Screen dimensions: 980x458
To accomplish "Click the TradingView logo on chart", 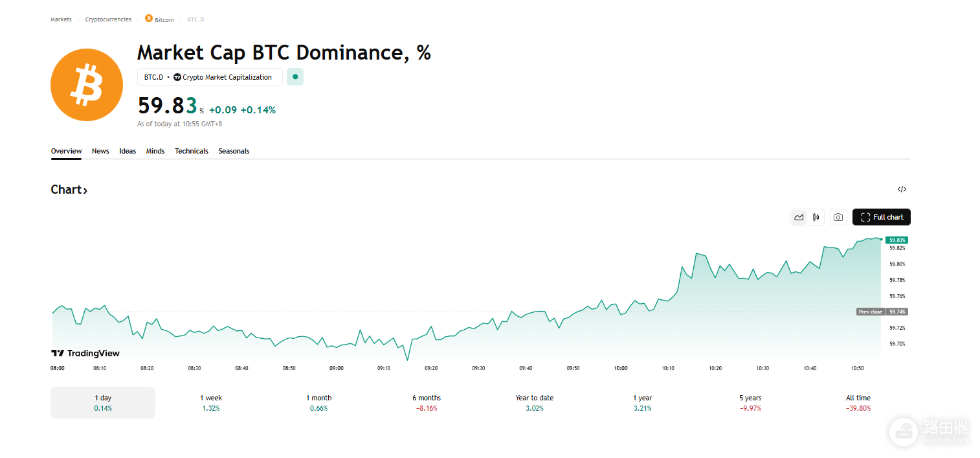I will coord(85,353).
